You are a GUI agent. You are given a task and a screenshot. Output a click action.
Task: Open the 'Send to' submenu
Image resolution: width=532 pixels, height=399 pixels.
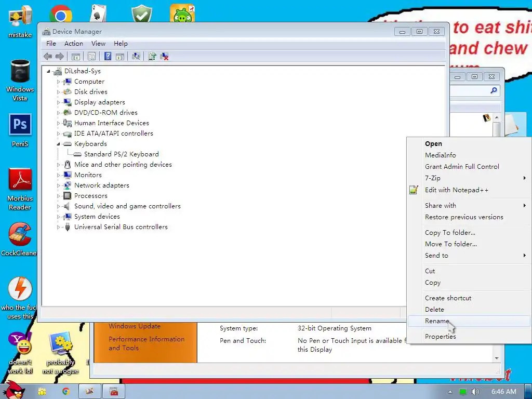[x=469, y=256]
